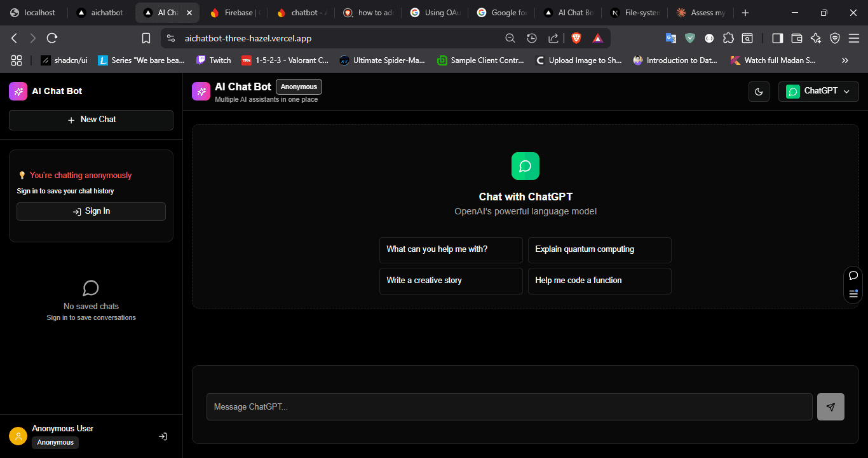The image size is (868, 458).
Task: Switch to the Firebase browser tab
Action: [234, 13]
